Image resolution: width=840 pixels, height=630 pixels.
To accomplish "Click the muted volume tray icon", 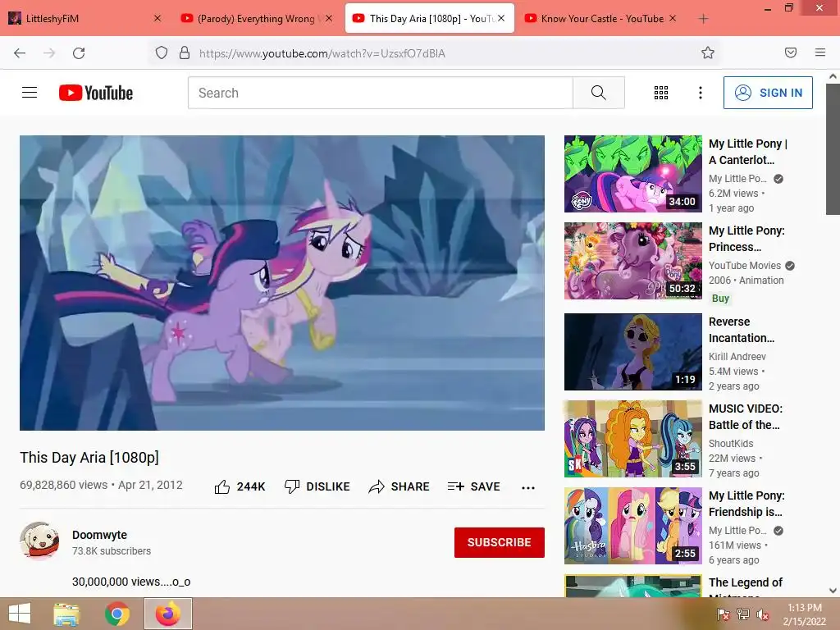I will click(x=763, y=614).
